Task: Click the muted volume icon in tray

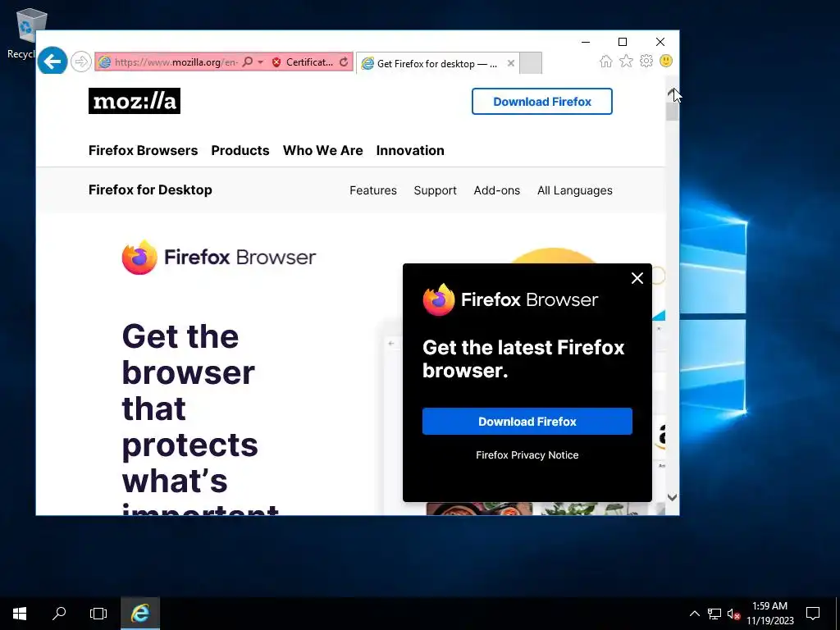Action: coord(733,614)
